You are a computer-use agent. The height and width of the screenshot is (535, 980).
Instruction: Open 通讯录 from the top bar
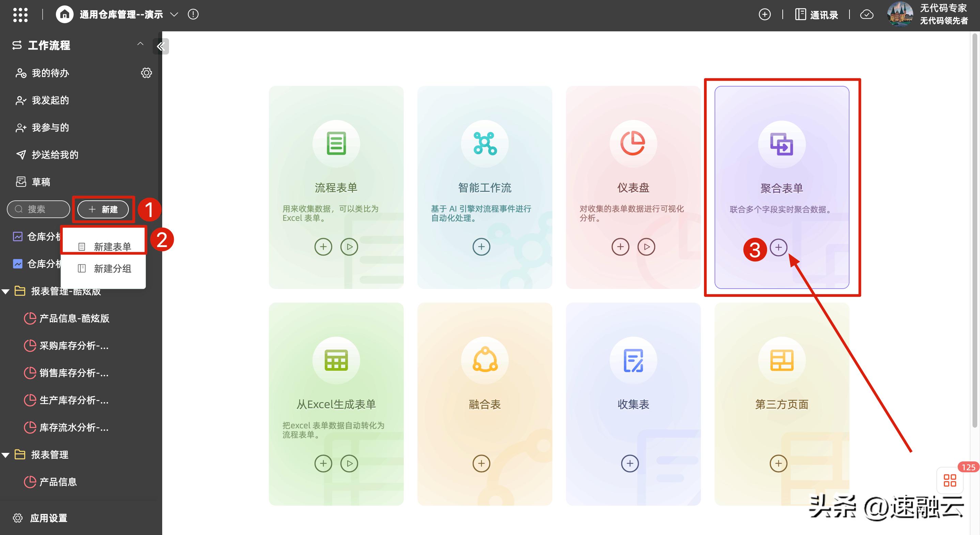[816, 14]
